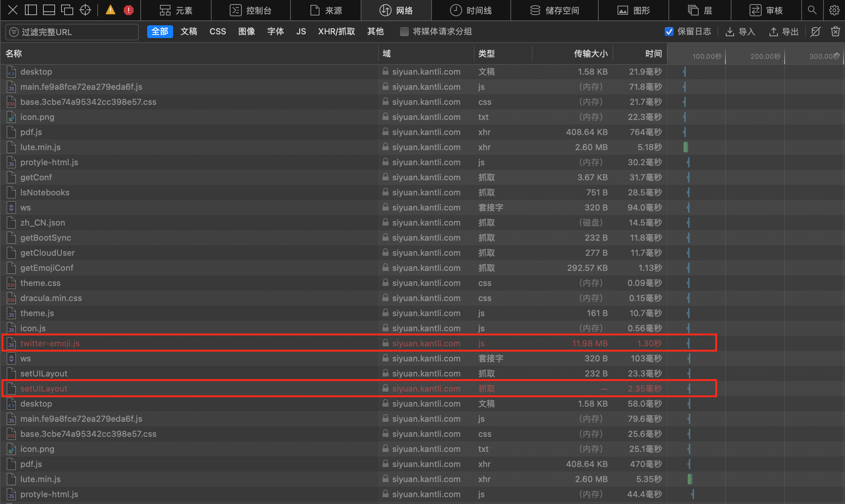Activate the element selection crosshair

85,10
